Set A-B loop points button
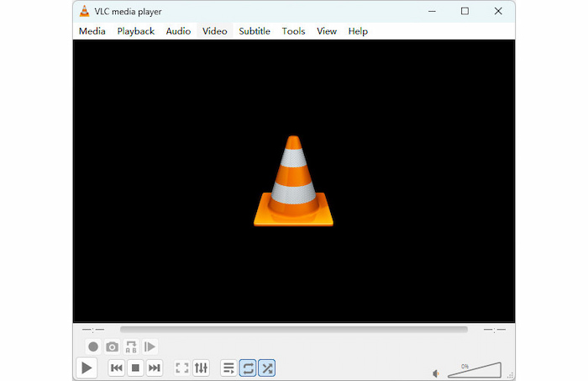The image size is (588, 381). (131, 347)
